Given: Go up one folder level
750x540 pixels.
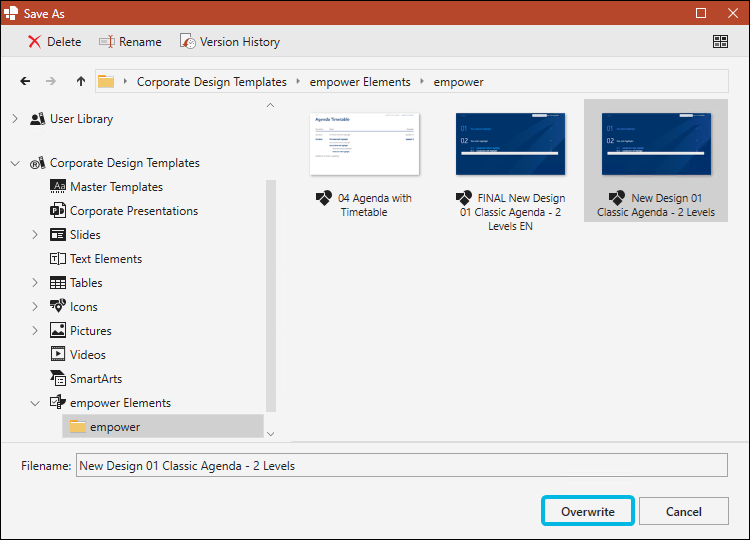Looking at the screenshot, I should pyautogui.click(x=81, y=81).
